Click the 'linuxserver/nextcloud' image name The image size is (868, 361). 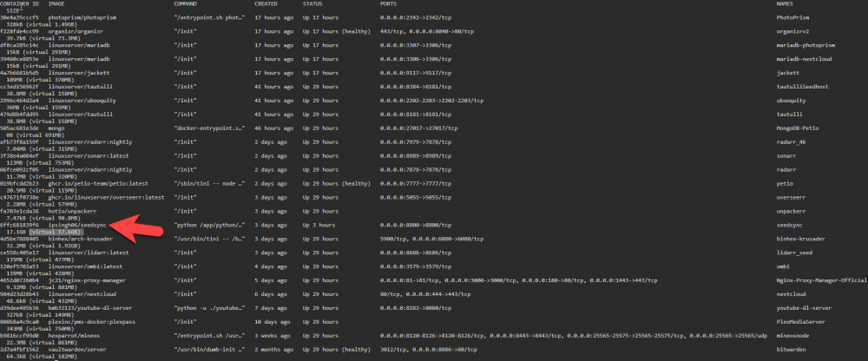tap(82, 294)
